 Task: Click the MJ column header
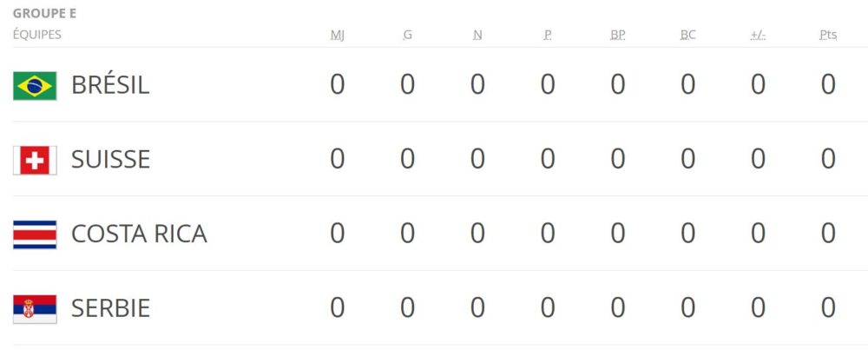coord(338,35)
